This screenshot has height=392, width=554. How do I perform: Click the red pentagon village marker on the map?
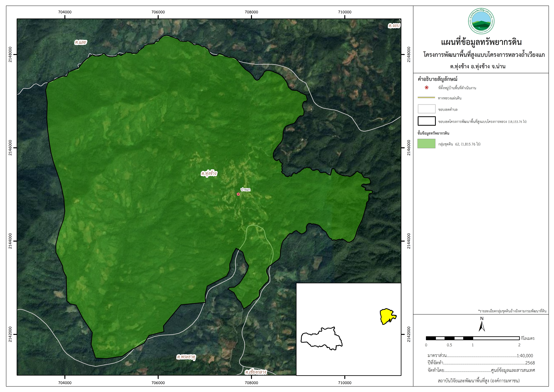(x=238, y=194)
